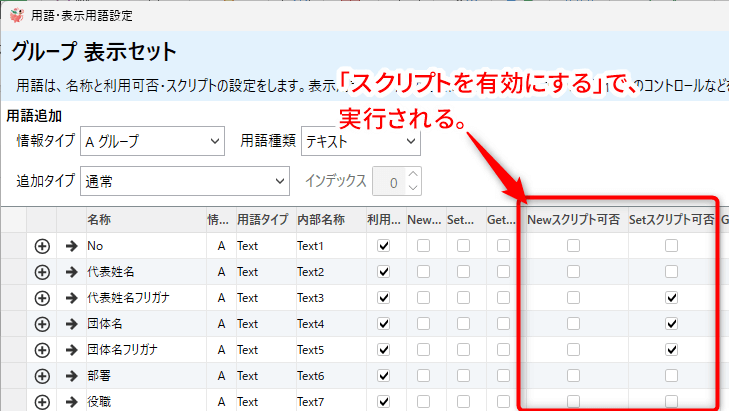The width and height of the screenshot is (729, 411).
Task: Toggle Setスクリプト可否 checkbox for 代表姓名フリガナ
Action: tap(672, 298)
